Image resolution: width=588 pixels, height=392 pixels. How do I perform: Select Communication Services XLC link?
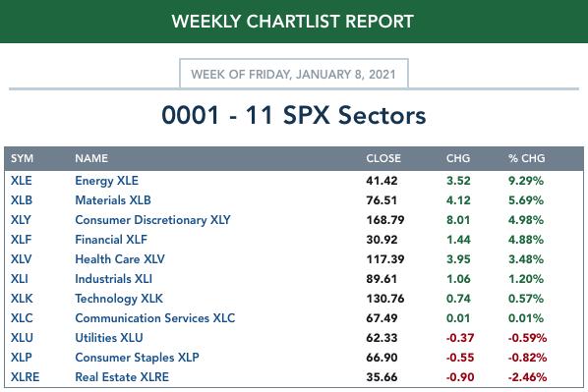155,318
